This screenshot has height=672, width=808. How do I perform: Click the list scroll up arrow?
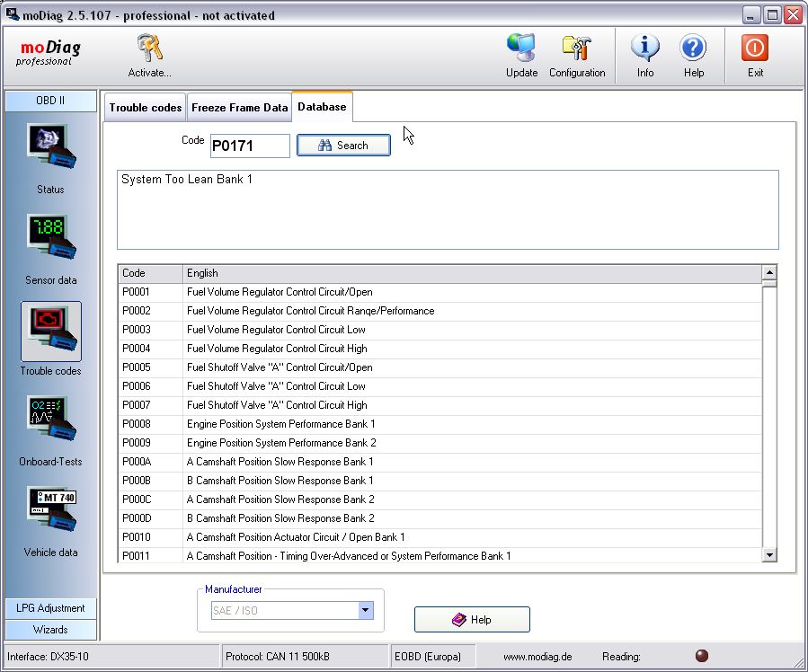(769, 272)
